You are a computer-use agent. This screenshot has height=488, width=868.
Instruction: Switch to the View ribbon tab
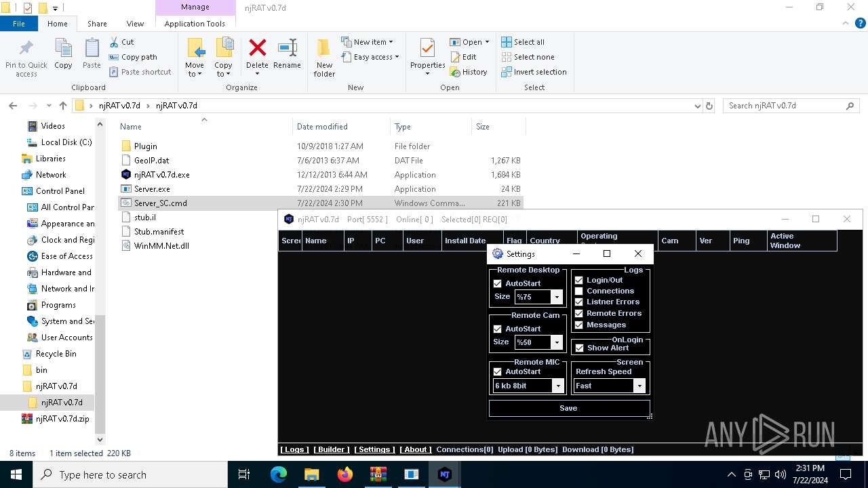pos(135,24)
